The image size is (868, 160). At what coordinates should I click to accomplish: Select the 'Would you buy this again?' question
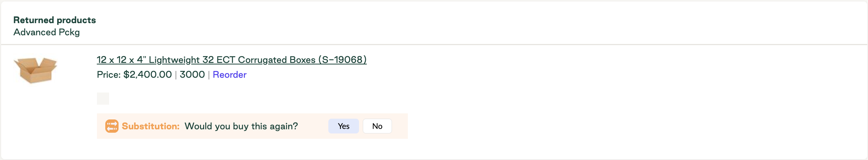pos(241,126)
